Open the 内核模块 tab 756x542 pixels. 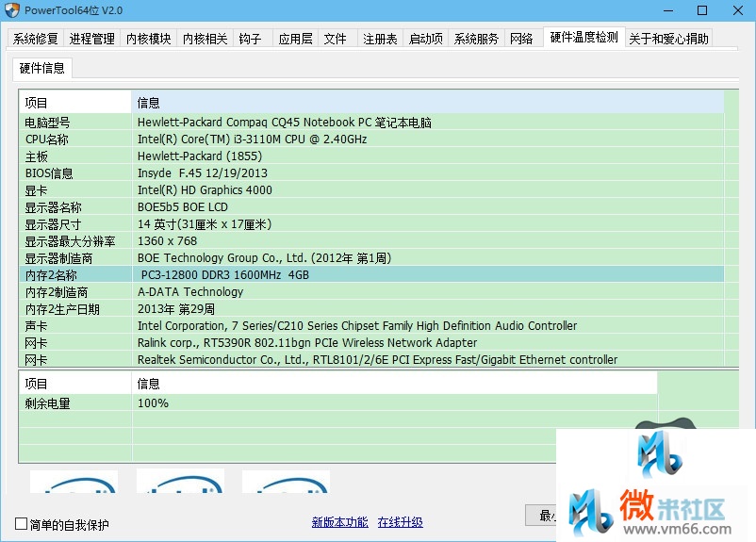(149, 39)
